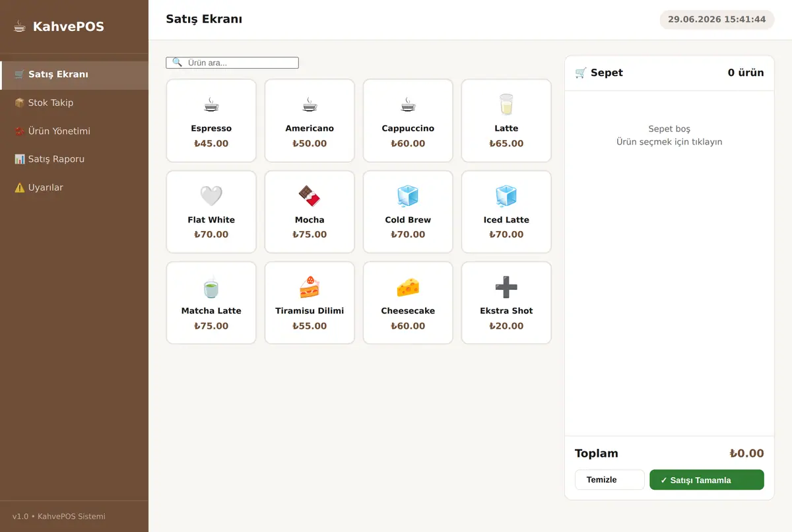Click the Tiramisu Dilimi product name
The width and height of the screenshot is (792, 532).
point(310,311)
